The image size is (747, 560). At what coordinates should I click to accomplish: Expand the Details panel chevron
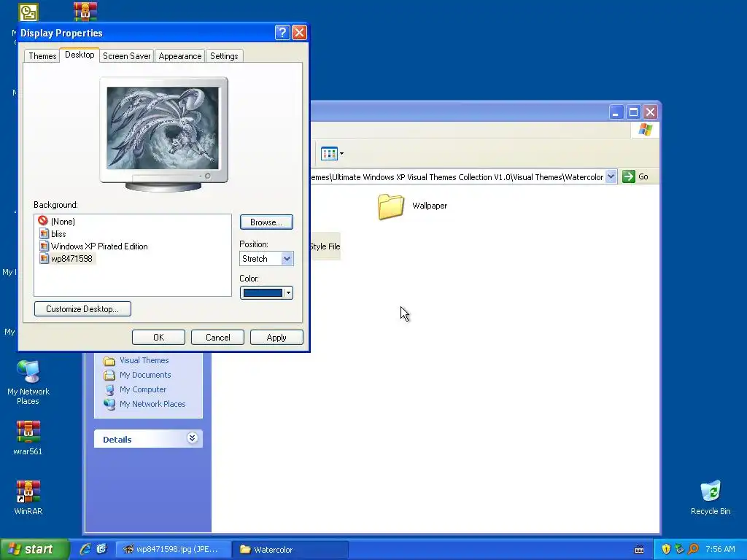(x=192, y=438)
